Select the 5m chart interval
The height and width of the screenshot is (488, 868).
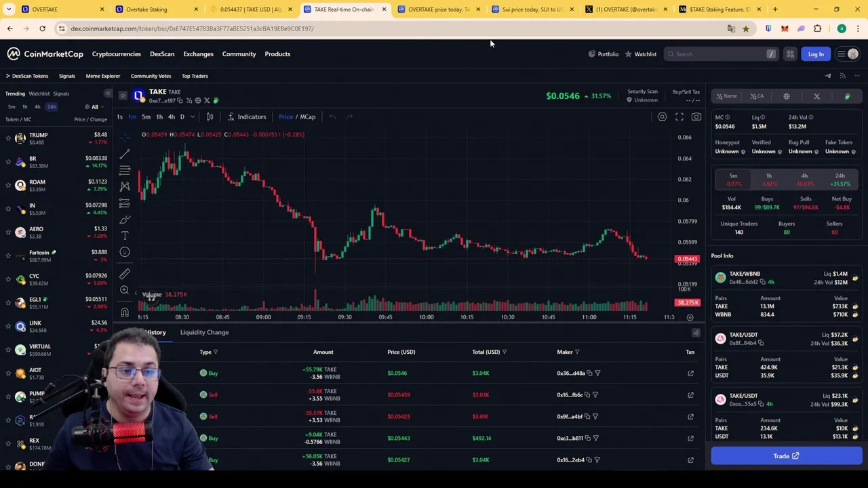coord(146,117)
